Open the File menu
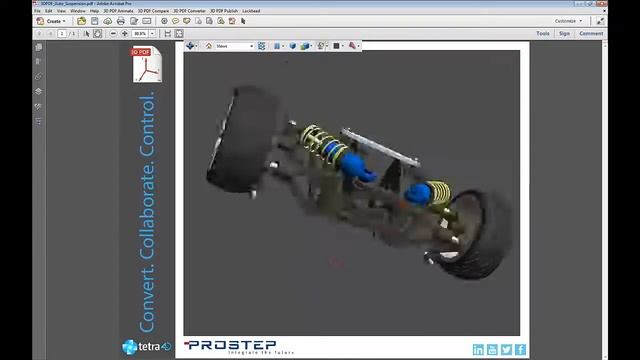The height and width of the screenshot is (360, 640). (37, 11)
